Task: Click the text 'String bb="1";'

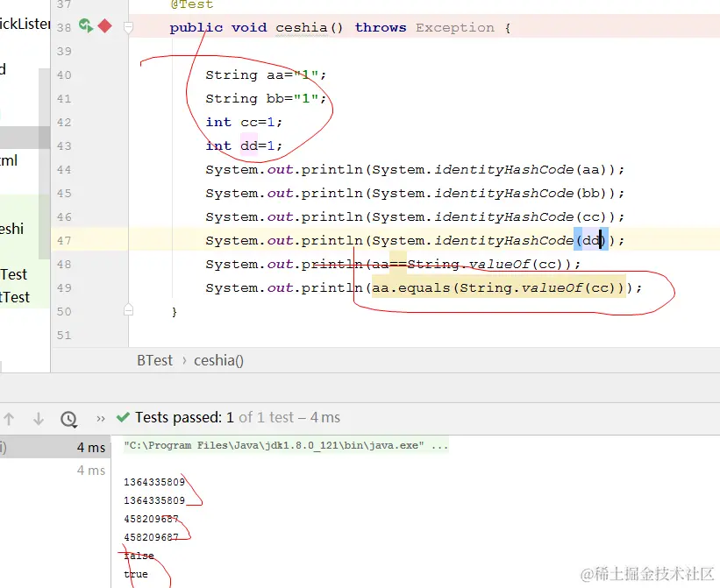Action: tap(266, 99)
